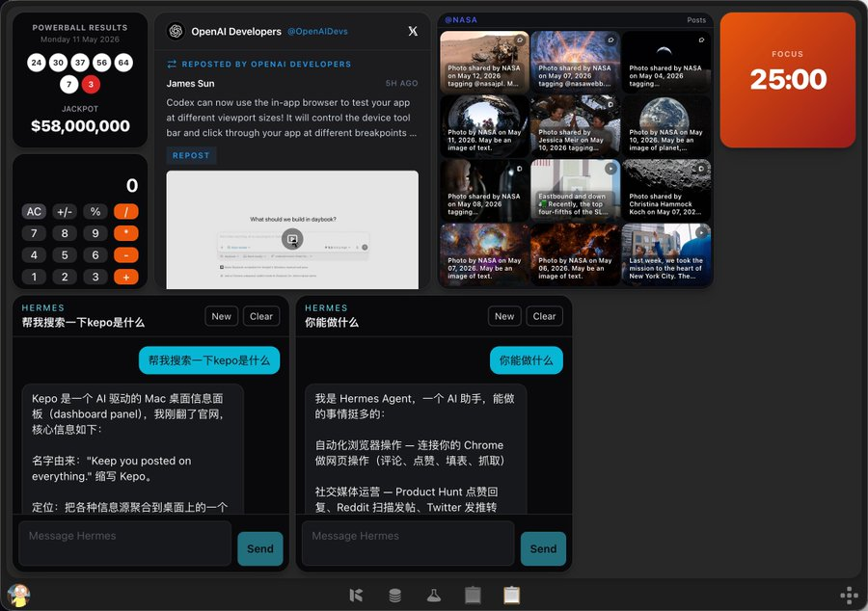The image size is (868, 611).
Task: Open the widget grid icon in bottom bar
Action: [x=849, y=596]
